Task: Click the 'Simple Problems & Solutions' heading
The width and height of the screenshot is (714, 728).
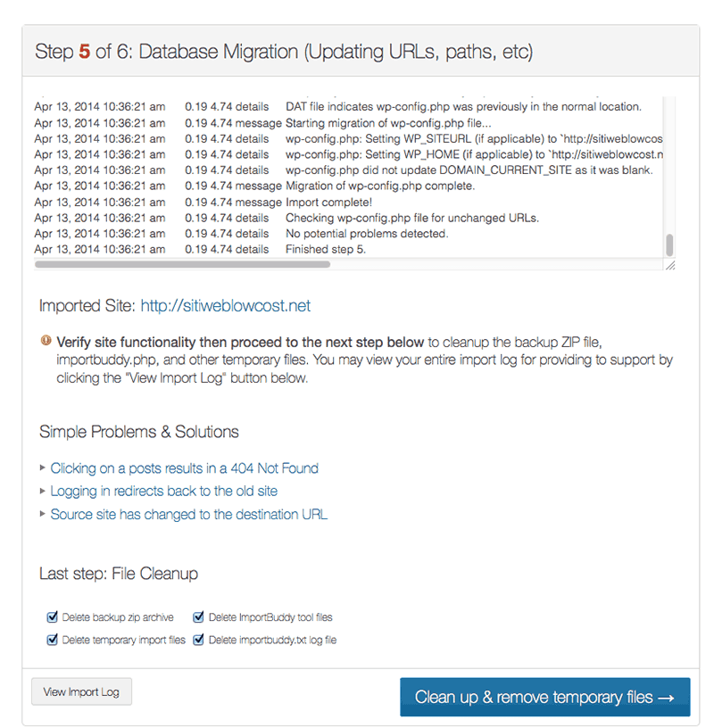Action: (139, 432)
